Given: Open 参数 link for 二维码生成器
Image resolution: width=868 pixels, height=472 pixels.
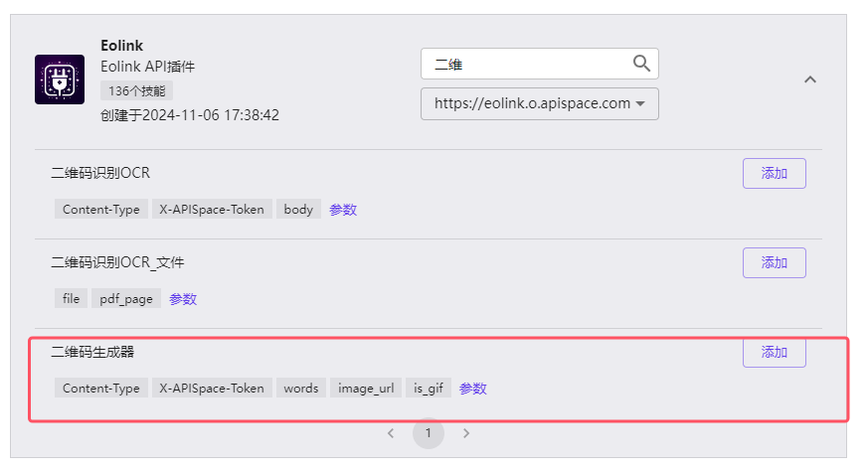Looking at the screenshot, I should click(x=473, y=389).
